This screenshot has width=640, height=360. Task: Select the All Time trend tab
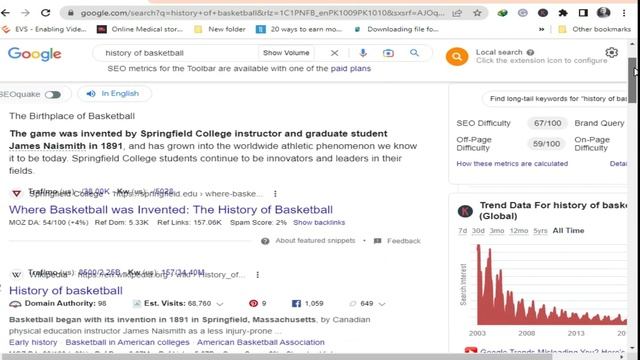568,231
